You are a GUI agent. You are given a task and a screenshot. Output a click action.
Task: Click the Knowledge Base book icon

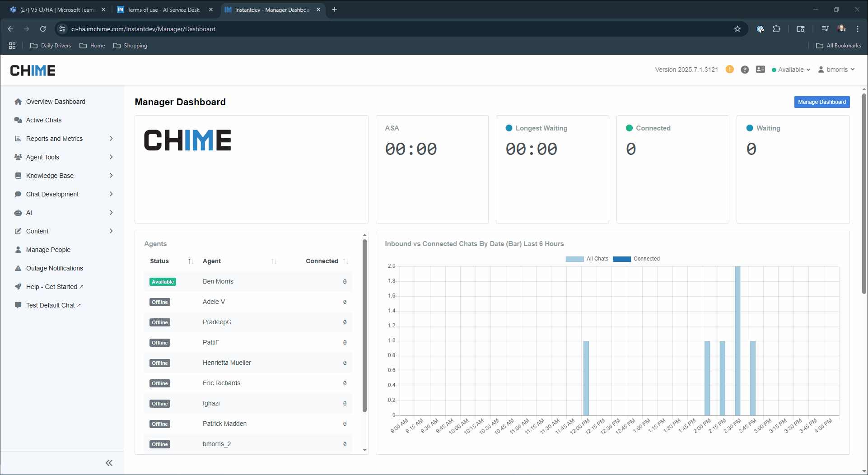18,176
